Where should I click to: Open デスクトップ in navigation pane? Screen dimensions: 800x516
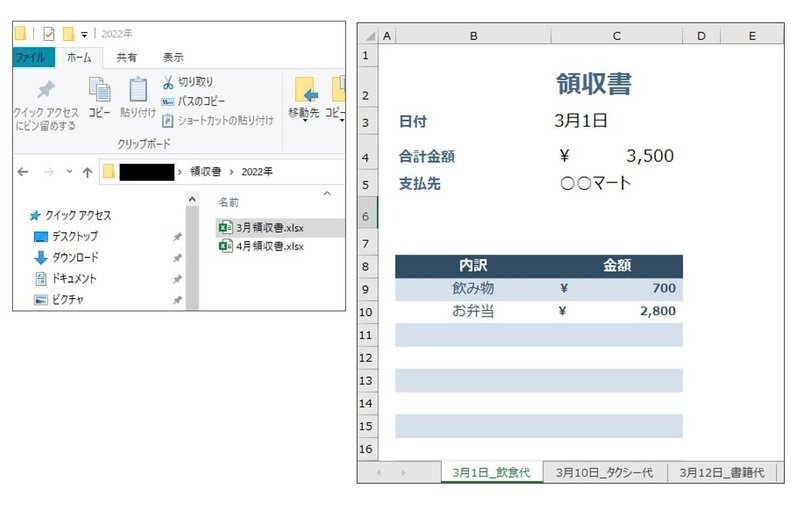pyautogui.click(x=66, y=236)
